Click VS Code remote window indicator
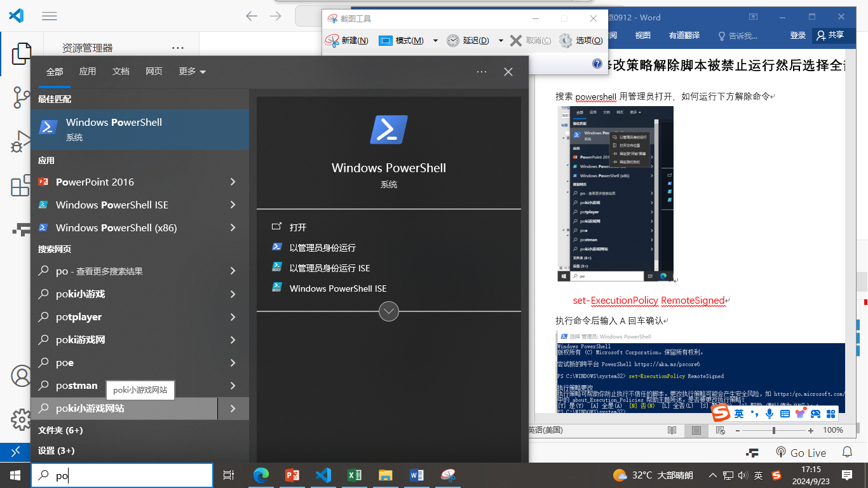Screen dimensions: 868x488 coord(15,452)
